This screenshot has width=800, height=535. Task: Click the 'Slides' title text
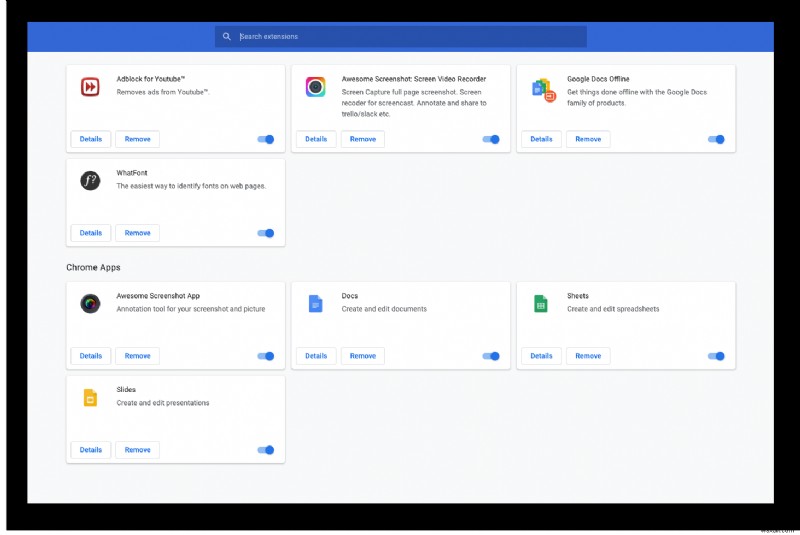pyautogui.click(x=126, y=390)
